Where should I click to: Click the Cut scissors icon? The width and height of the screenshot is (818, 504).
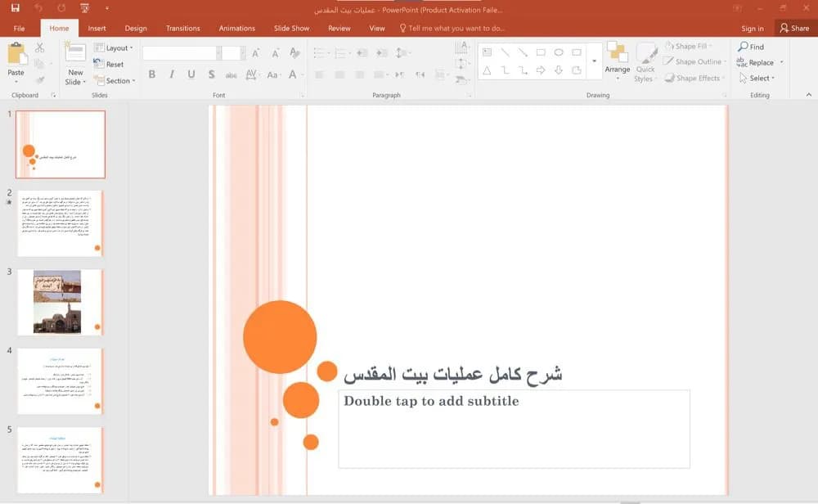tap(39, 48)
